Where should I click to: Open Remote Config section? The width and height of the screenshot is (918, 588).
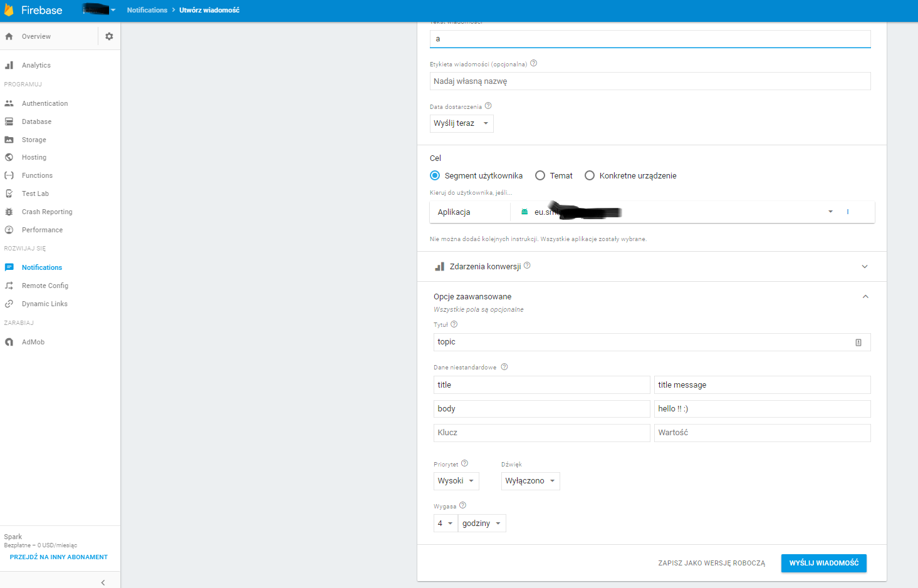click(45, 286)
